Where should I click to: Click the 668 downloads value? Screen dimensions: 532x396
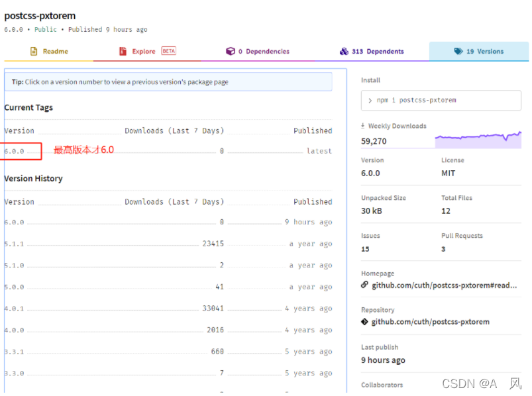(x=217, y=351)
